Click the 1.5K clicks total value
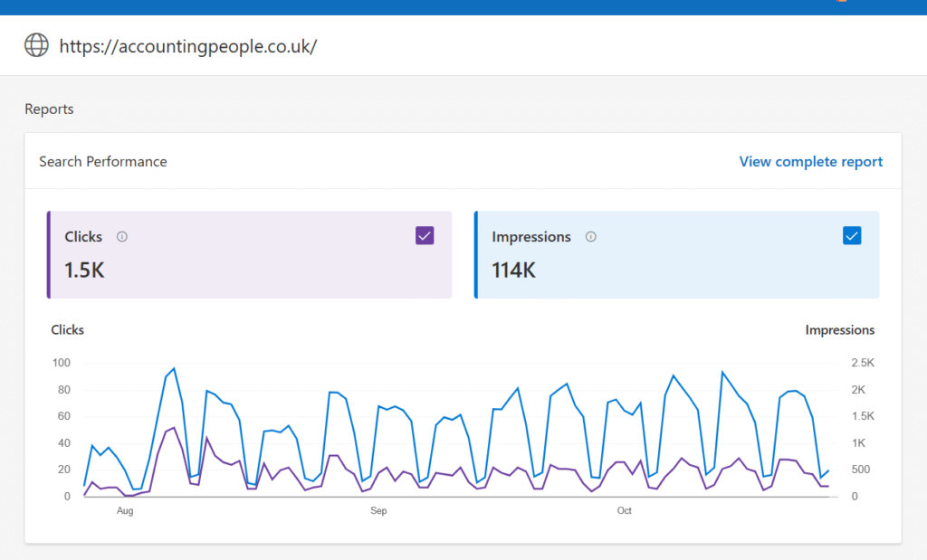This screenshot has height=560, width=927. pyautogui.click(x=85, y=270)
